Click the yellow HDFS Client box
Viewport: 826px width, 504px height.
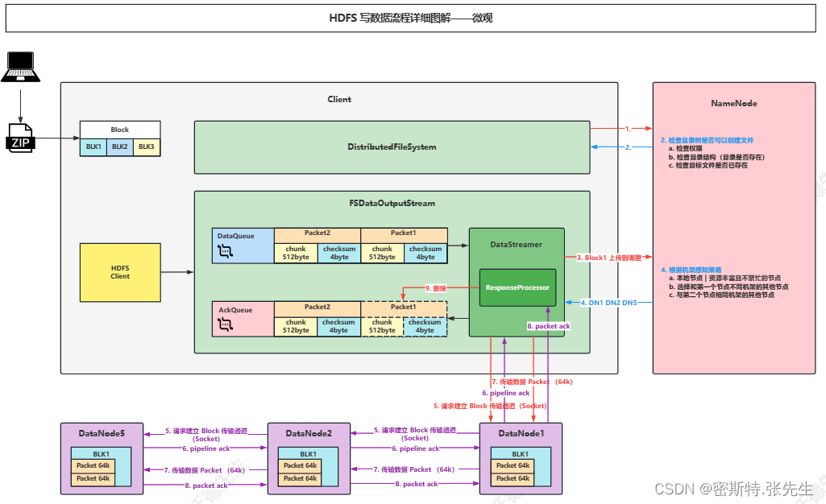coord(120,272)
